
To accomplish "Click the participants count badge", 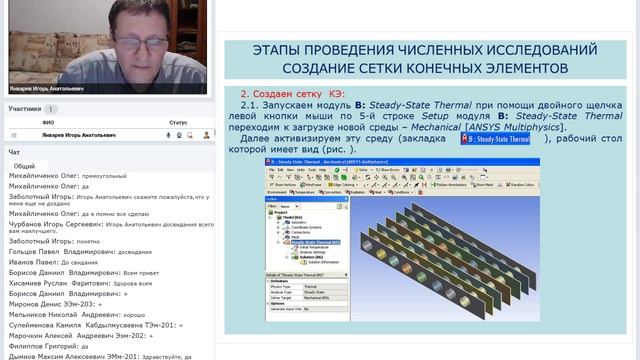I will click(51, 109).
